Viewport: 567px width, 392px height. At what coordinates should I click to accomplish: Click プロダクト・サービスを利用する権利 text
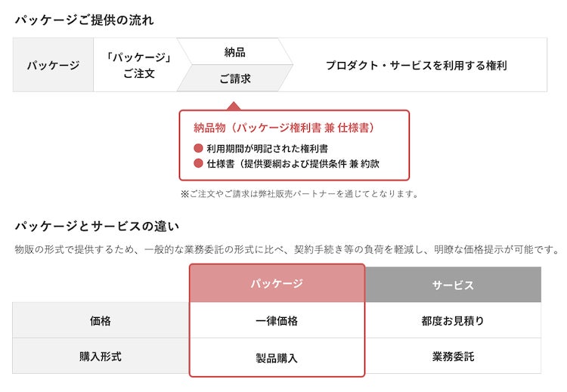click(416, 65)
